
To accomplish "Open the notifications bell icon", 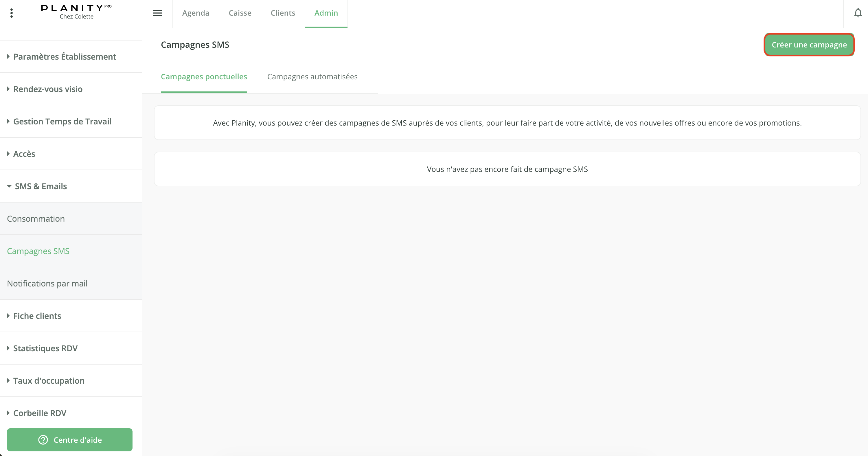I will click(x=858, y=13).
